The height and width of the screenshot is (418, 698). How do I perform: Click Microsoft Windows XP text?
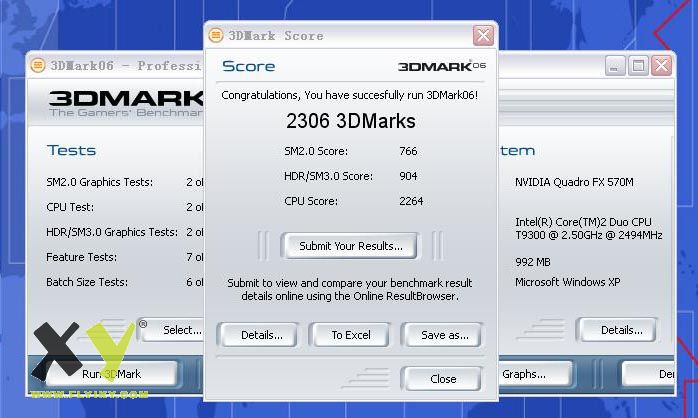[x=568, y=282]
